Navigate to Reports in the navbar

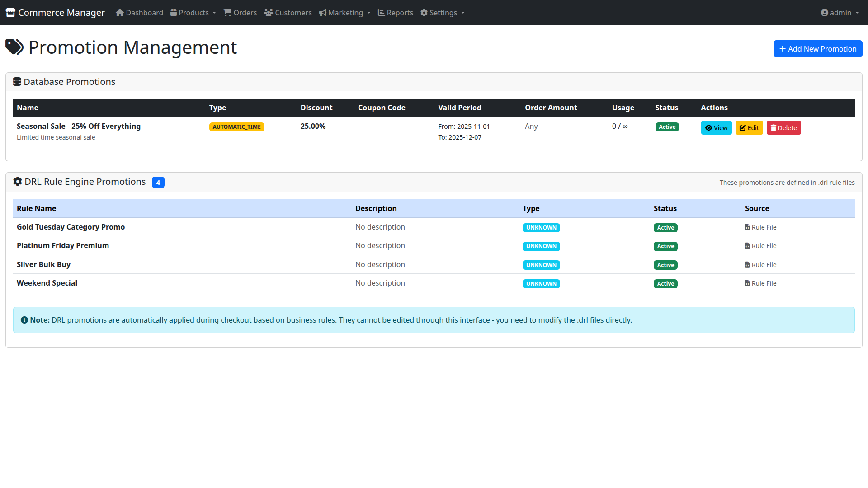click(395, 13)
